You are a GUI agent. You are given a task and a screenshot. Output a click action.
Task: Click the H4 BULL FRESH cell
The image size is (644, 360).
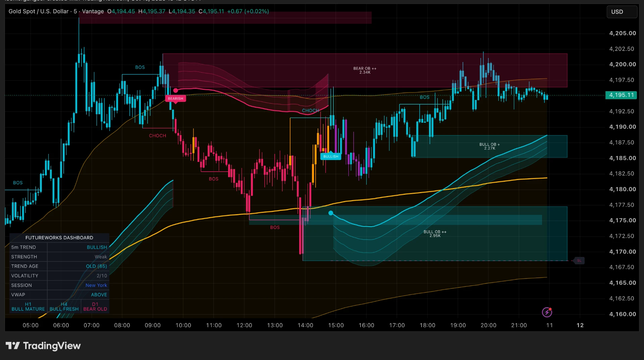point(64,307)
